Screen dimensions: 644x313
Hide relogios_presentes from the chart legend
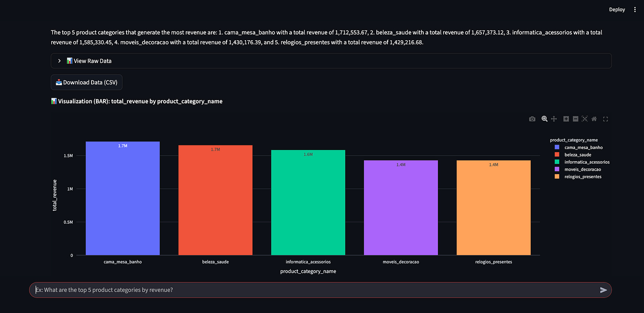(x=583, y=176)
